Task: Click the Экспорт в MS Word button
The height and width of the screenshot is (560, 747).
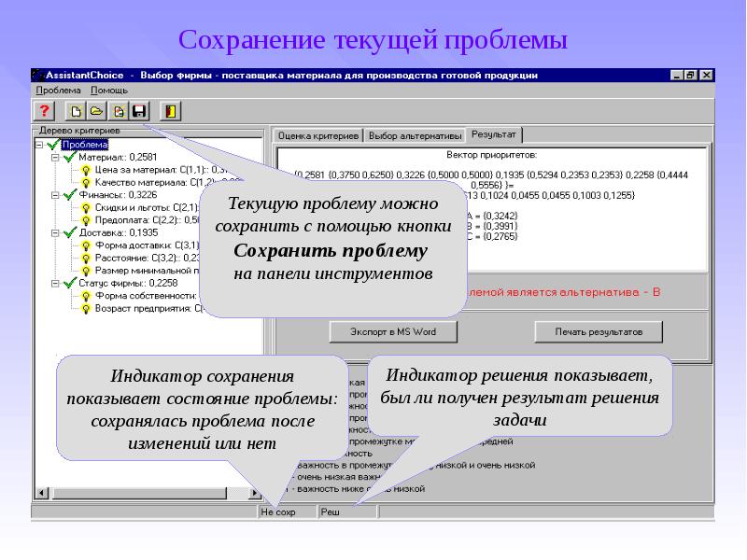Action: [393, 332]
